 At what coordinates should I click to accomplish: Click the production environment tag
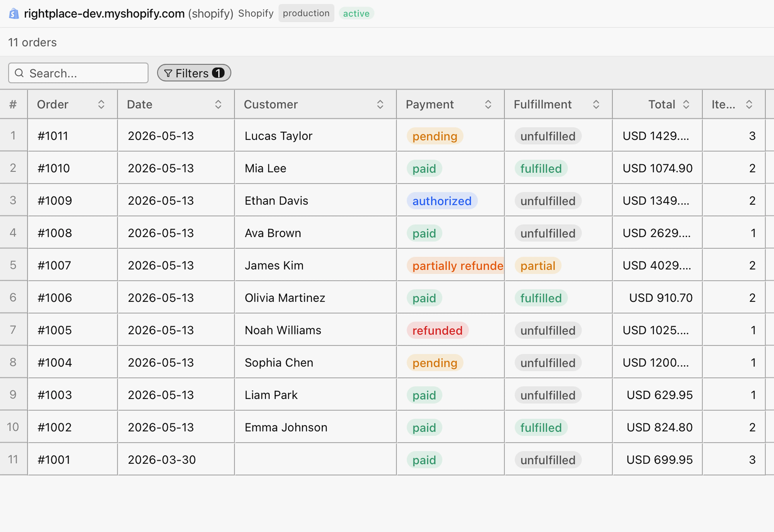(306, 13)
